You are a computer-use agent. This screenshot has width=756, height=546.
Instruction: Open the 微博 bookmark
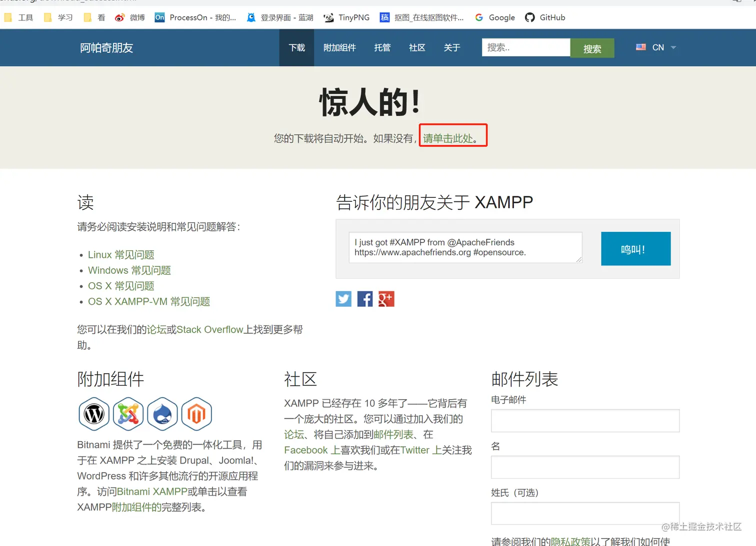point(130,17)
